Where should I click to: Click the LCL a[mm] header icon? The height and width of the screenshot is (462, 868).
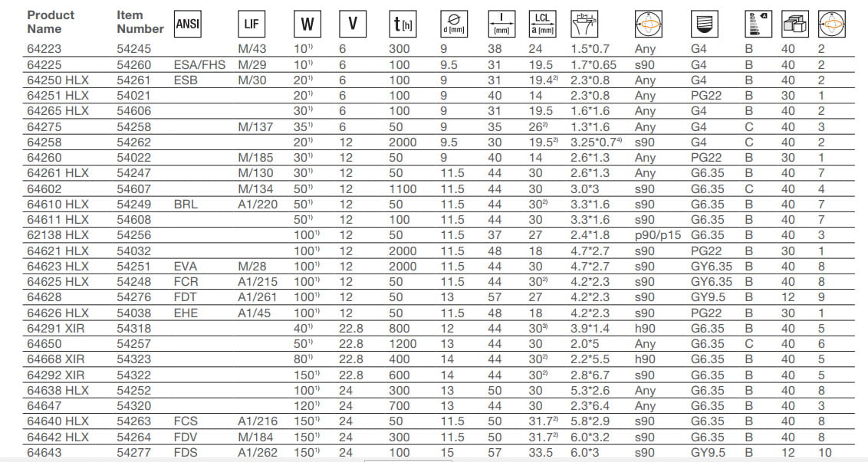click(x=543, y=24)
